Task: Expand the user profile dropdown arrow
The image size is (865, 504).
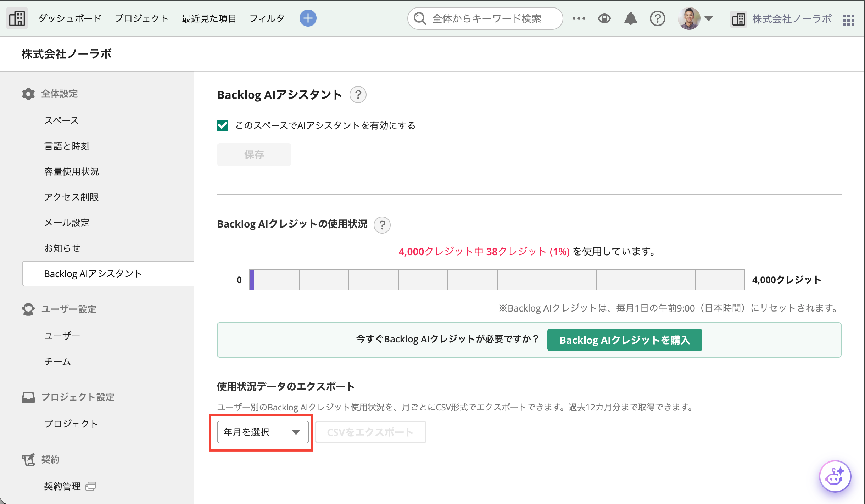Action: (709, 18)
